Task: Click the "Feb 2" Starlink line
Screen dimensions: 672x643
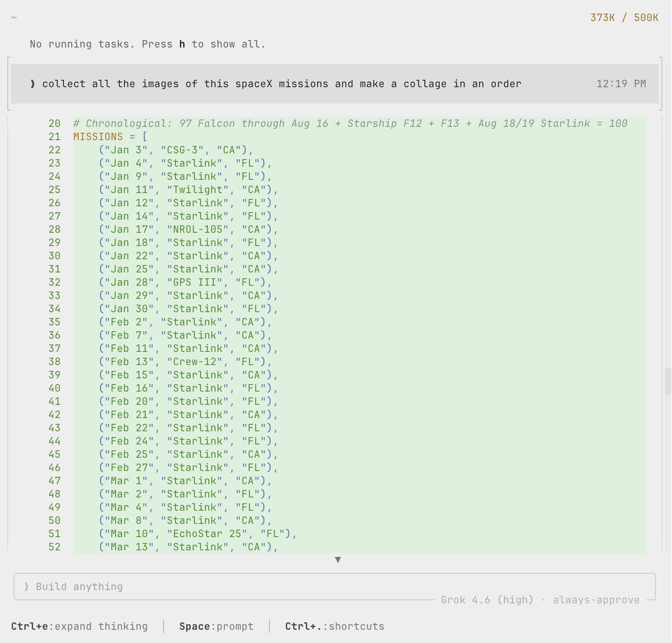Action: point(185,322)
